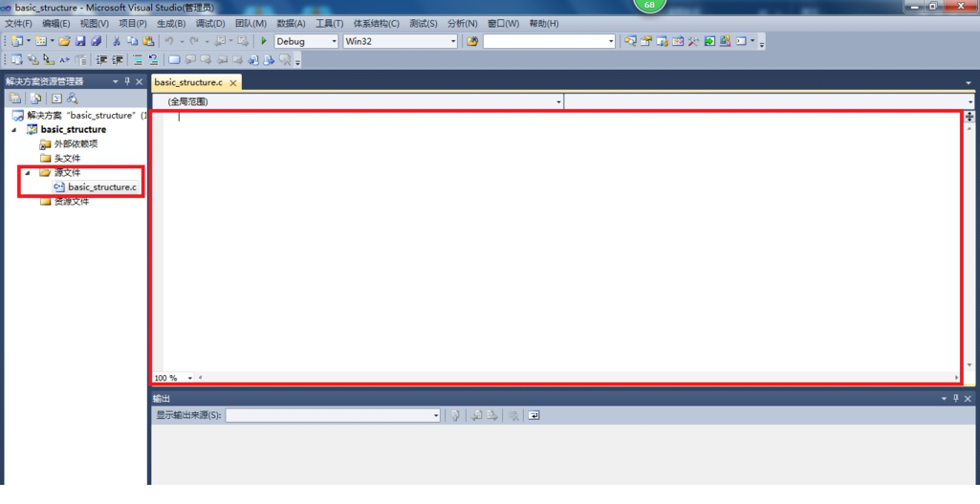Open the 项目(P) menu
The image size is (980, 504).
[x=133, y=23]
